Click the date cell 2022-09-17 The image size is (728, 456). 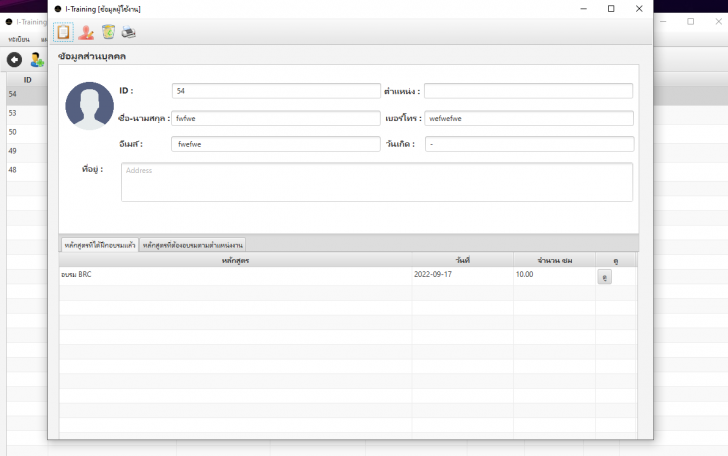[x=462, y=274]
